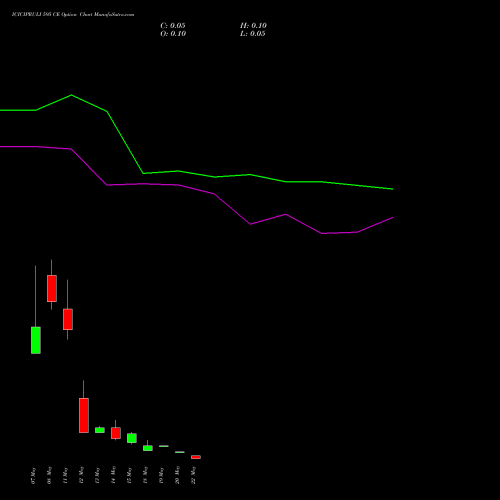The image size is (500, 500).
Task: Click the 'C: 0.05' close value
Action: [173, 26]
